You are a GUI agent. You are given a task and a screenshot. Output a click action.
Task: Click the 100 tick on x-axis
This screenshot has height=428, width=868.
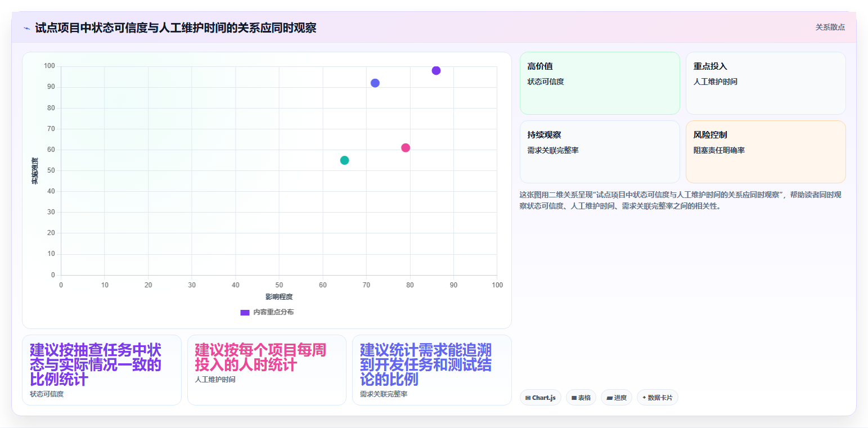497,285
